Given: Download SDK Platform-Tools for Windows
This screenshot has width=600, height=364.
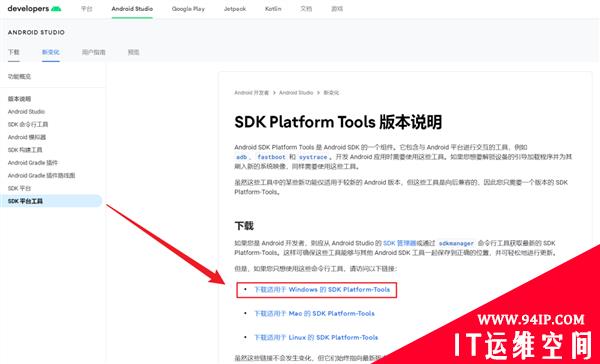Looking at the screenshot, I should [322, 290].
